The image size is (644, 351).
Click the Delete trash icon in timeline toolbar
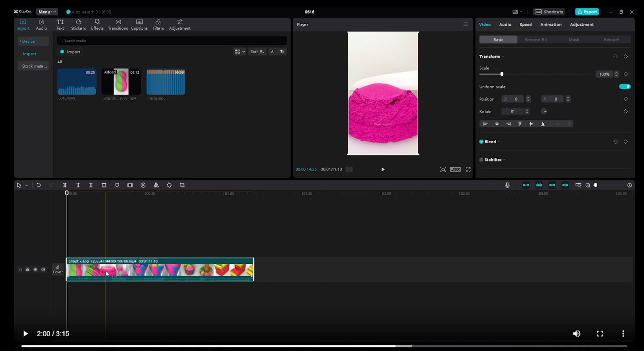(104, 185)
